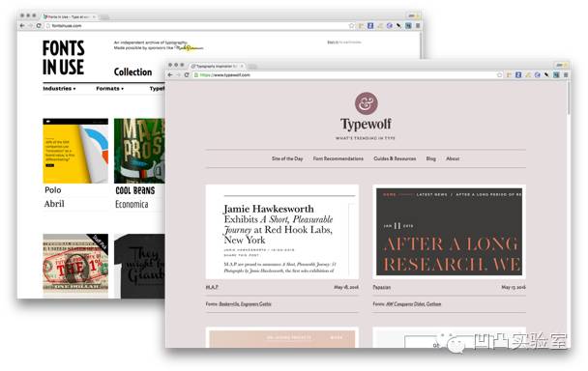Click the profile button in Typewolf window

561,65
